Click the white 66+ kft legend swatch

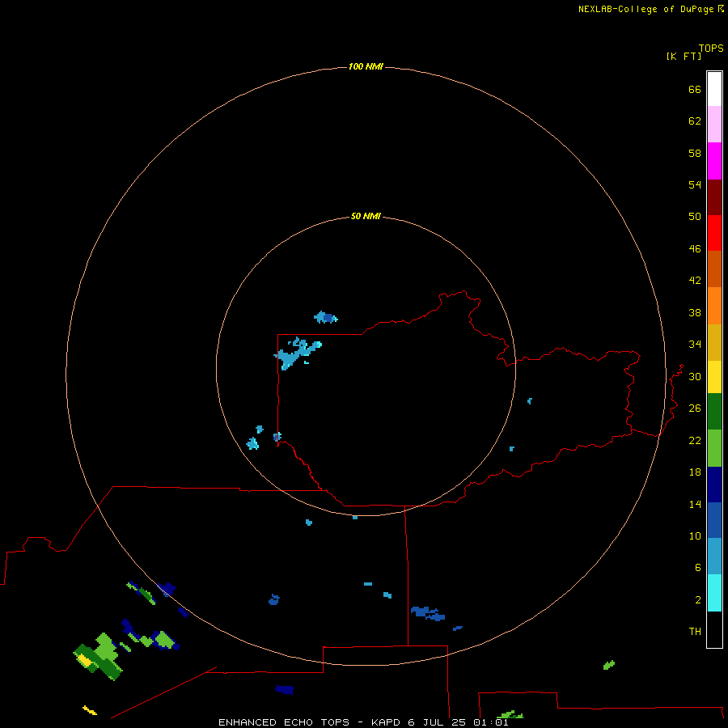714,89
